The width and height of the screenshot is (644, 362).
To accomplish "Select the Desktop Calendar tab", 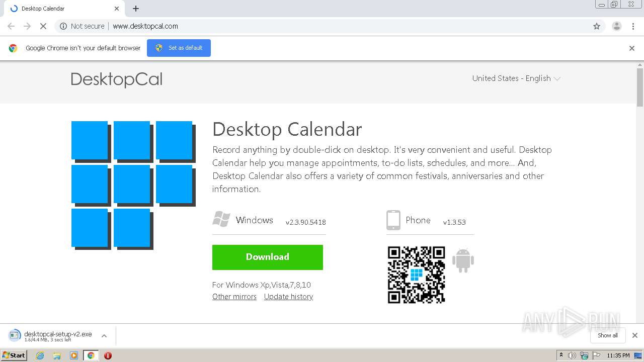I will 64,9.
